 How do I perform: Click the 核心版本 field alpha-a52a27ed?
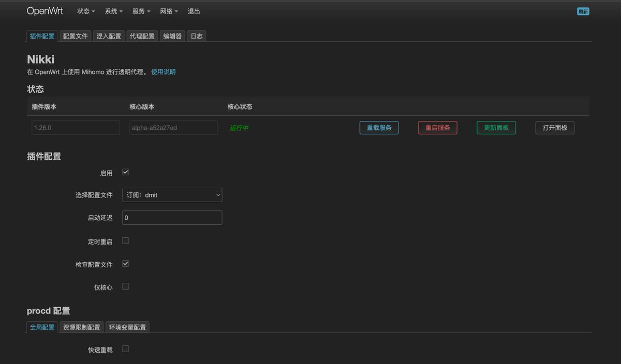click(x=173, y=128)
